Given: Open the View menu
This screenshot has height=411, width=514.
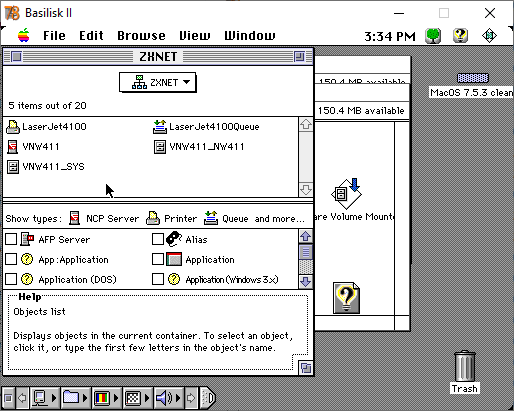Looking at the screenshot, I should point(195,36).
